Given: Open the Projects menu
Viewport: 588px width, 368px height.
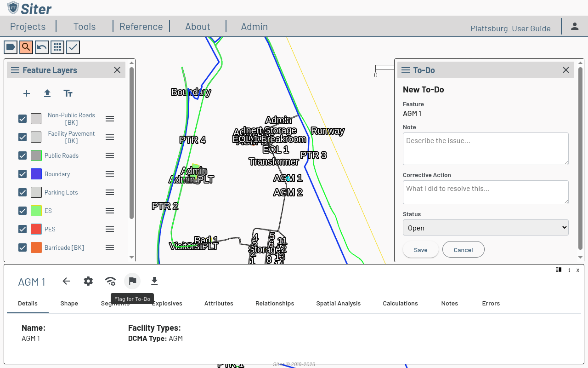Looking at the screenshot, I should (28, 27).
